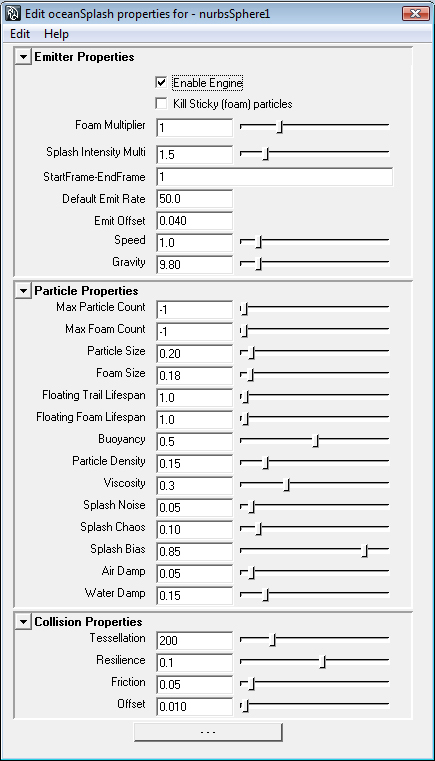Screen dimensions: 435x761
Task: Click the Buoyancy slider handle
Action: click(x=316, y=441)
